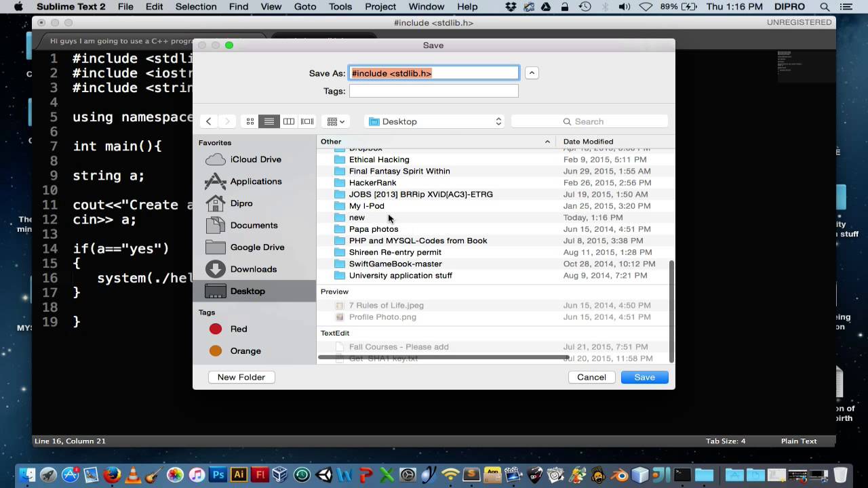Screen dimensions: 868x488
Task: Open VLC media player in dock
Action: [134, 474]
